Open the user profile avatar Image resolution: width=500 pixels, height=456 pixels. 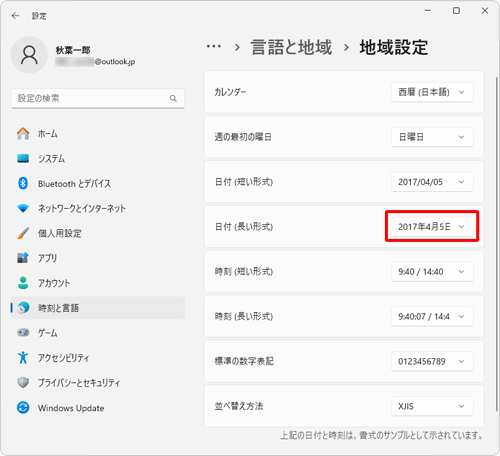(x=29, y=55)
